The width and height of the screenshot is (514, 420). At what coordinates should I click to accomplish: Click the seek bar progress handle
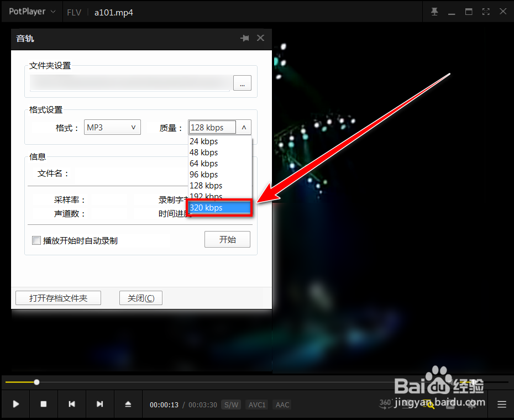(x=36, y=382)
